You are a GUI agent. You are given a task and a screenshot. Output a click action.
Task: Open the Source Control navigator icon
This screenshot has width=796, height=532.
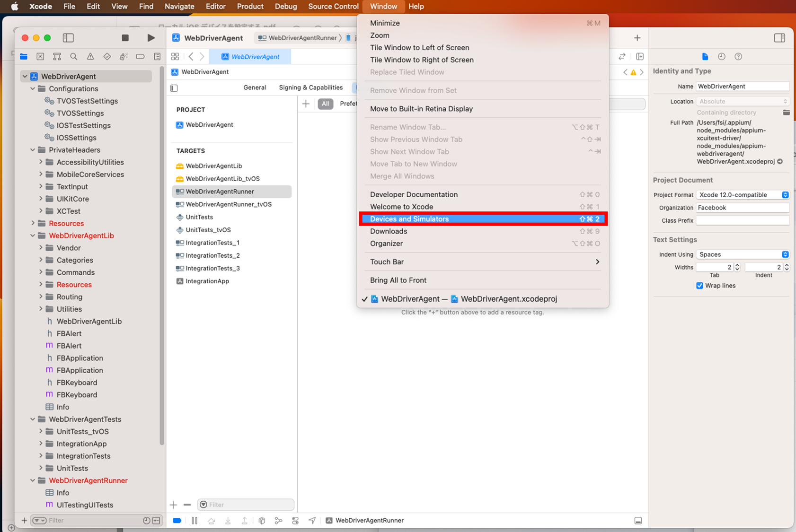(x=40, y=57)
